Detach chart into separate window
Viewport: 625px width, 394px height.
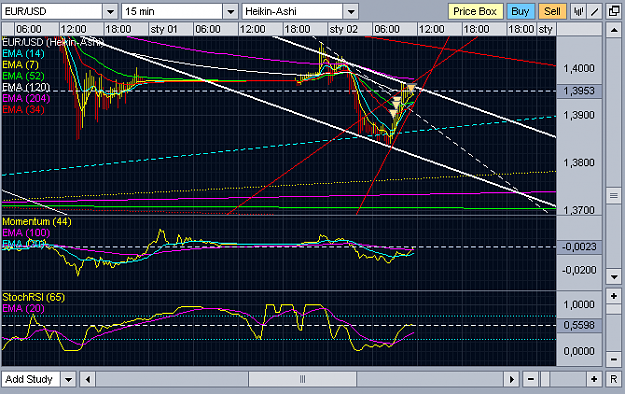point(614,12)
